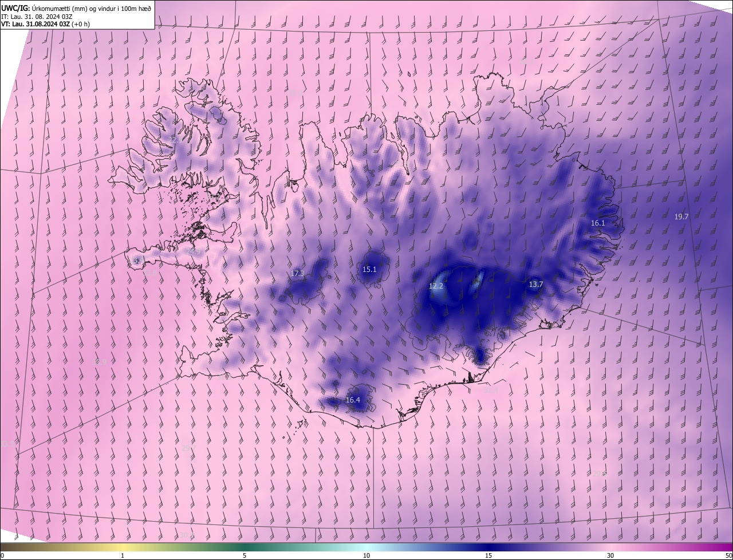This screenshot has height=560, width=733.
Task: Click the 'IT: Lau. 31. 08. 2024 03Z' line
Action: pos(37,16)
